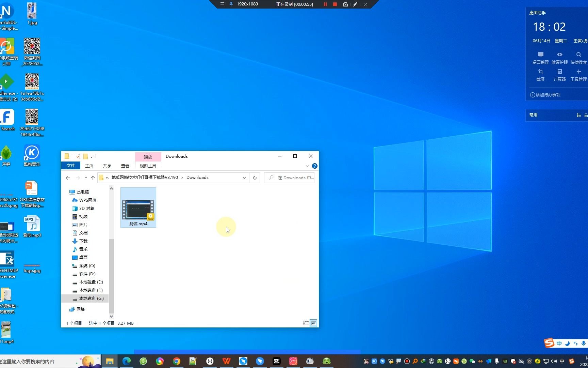Open 桌面整理 in desktop assistant
588x368 pixels.
coord(540,58)
